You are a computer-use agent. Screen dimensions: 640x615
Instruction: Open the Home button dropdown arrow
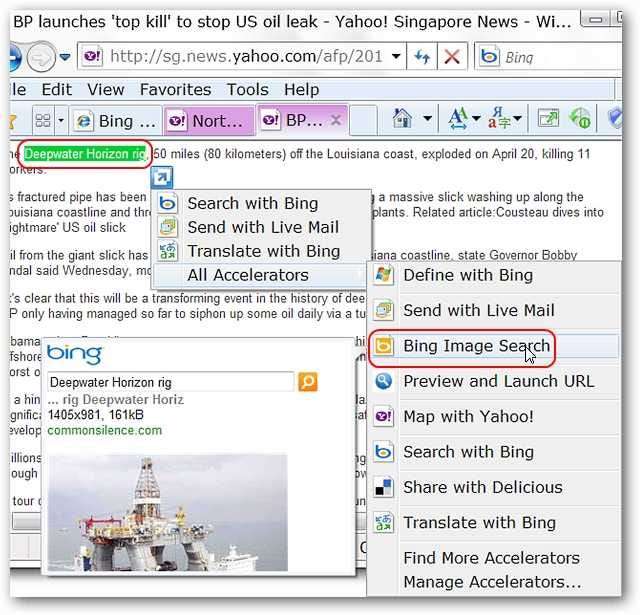(x=427, y=119)
